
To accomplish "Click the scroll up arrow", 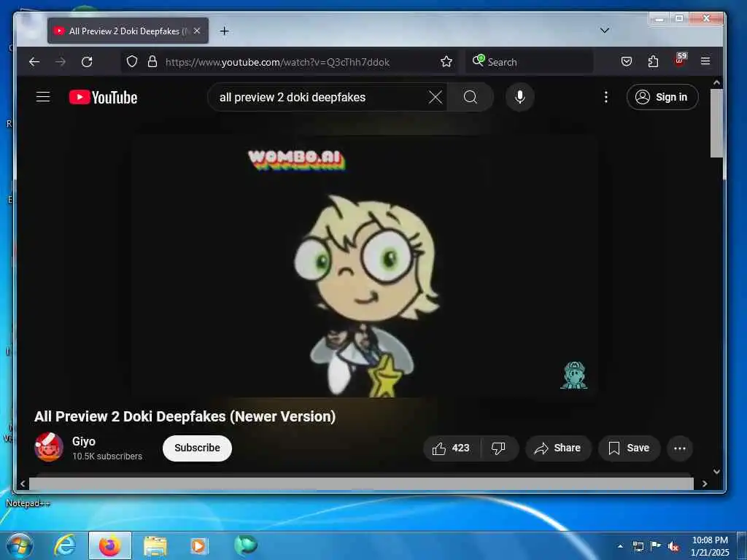I will pos(716,83).
